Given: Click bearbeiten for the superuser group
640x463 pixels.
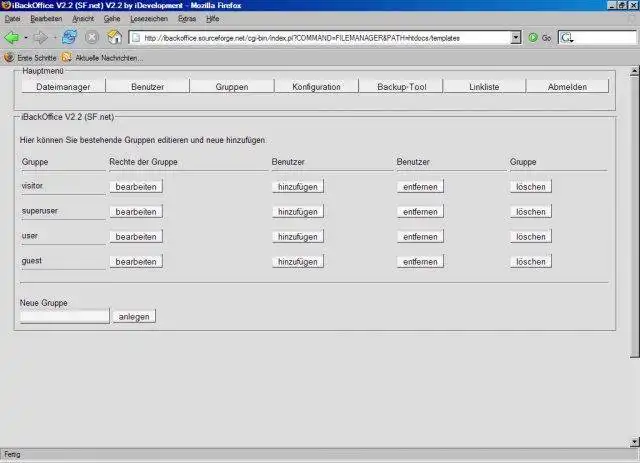Looking at the screenshot, I should 136,211.
